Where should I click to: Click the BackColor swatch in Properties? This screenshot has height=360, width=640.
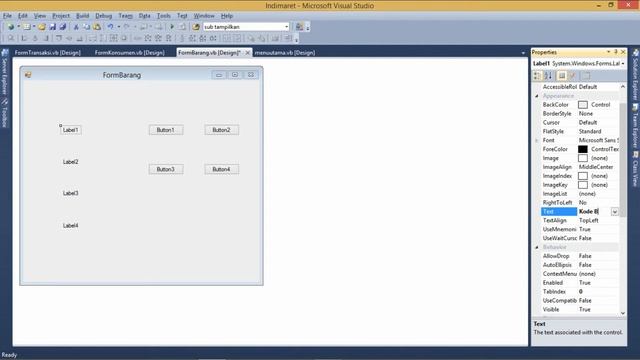(x=583, y=105)
